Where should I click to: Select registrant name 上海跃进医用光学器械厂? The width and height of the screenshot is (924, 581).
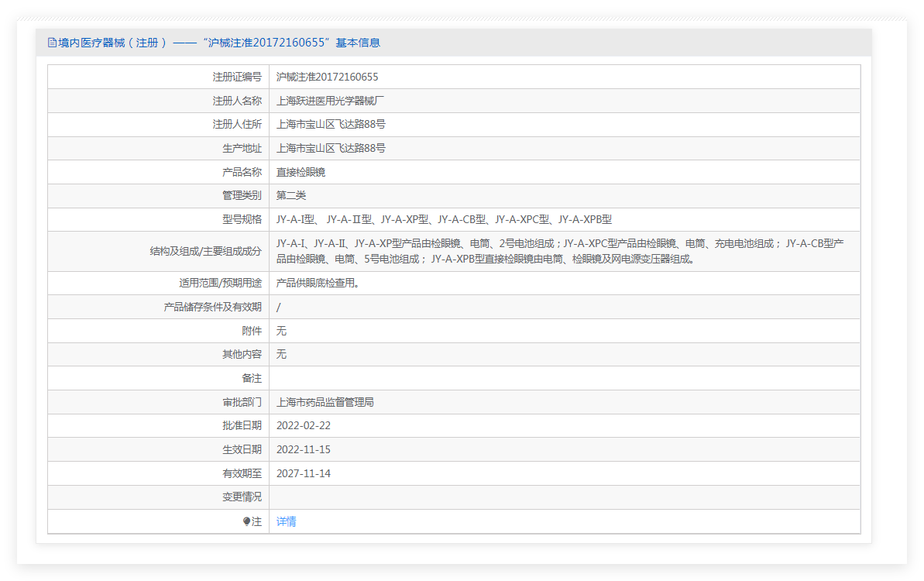(330, 101)
